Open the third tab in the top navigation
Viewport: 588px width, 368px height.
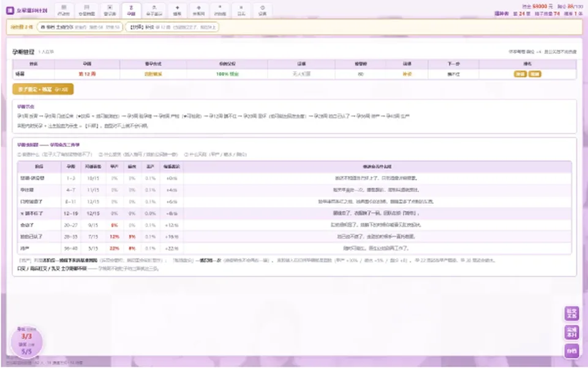click(x=110, y=10)
